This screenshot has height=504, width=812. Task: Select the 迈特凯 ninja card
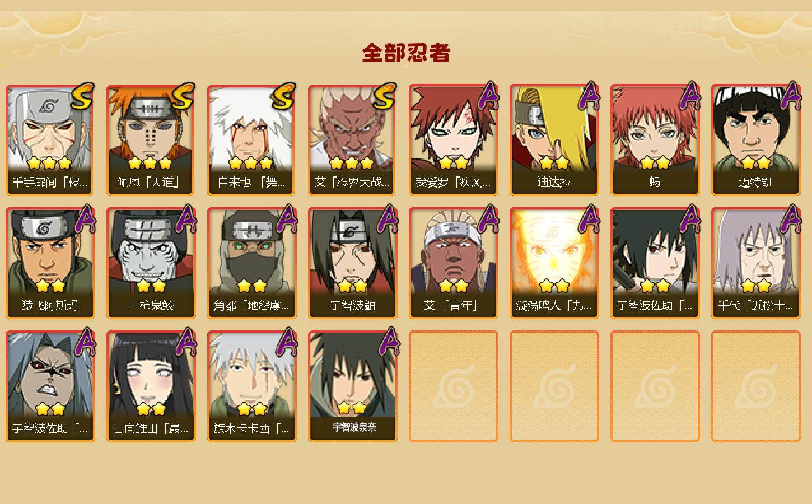tap(755, 140)
